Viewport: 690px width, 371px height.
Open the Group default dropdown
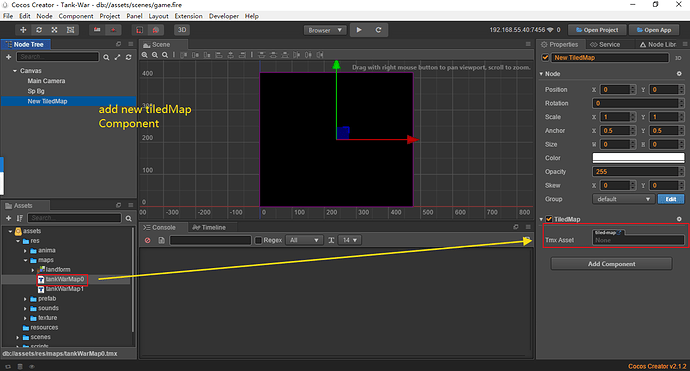coord(623,199)
